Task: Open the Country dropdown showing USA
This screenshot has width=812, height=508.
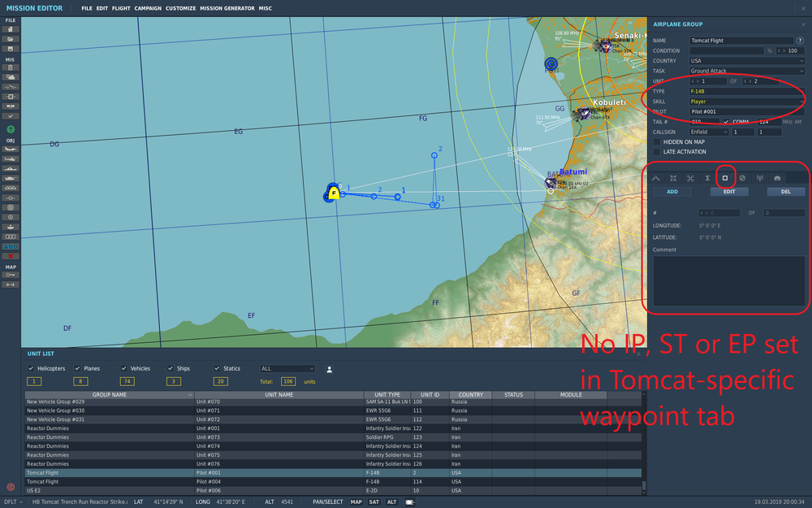Action: 747,61
